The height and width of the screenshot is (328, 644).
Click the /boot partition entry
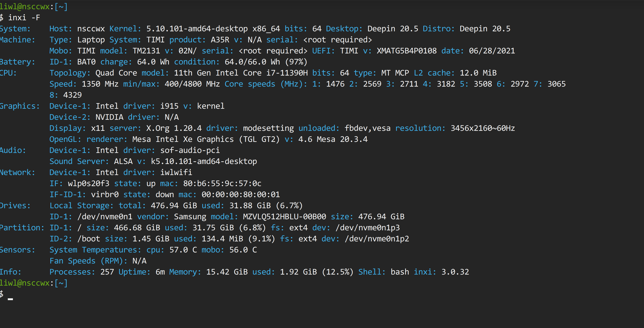click(89, 239)
